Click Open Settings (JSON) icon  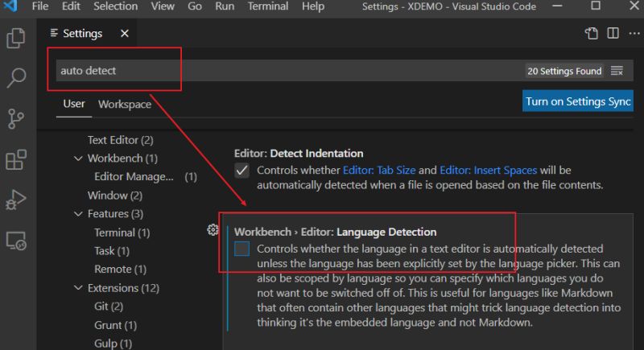tap(592, 33)
